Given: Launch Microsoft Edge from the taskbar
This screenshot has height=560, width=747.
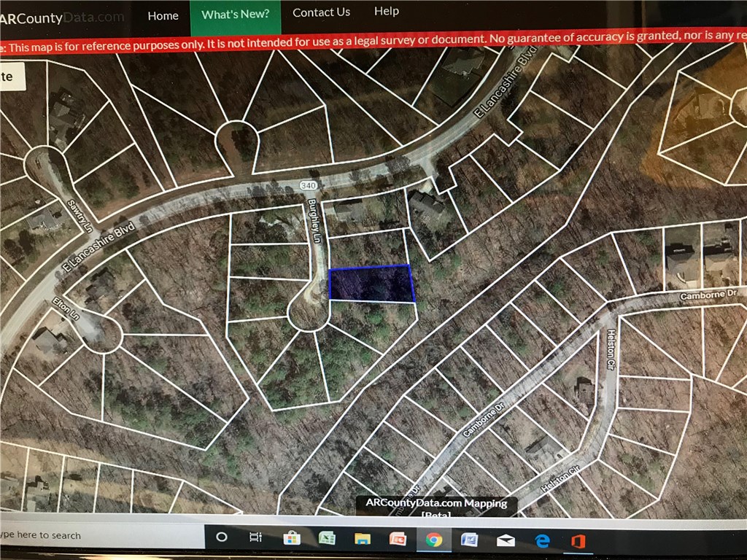Looking at the screenshot, I should click(542, 541).
